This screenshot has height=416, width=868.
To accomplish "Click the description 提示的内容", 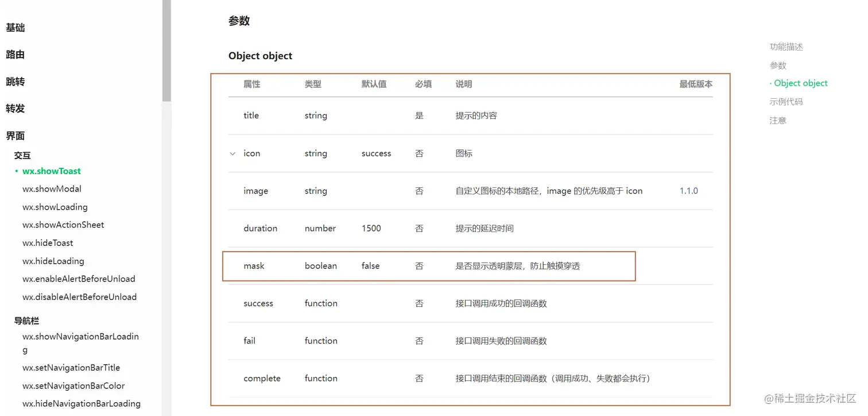I will 476,115.
